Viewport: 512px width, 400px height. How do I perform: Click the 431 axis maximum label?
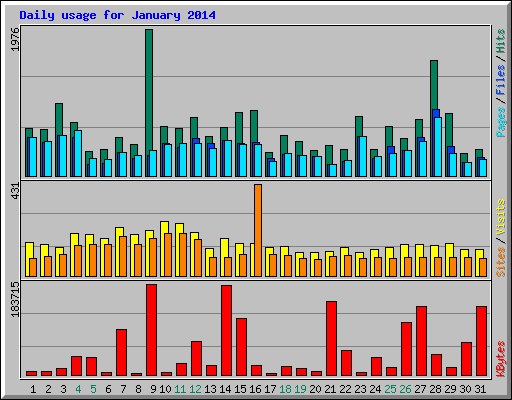click(x=15, y=191)
